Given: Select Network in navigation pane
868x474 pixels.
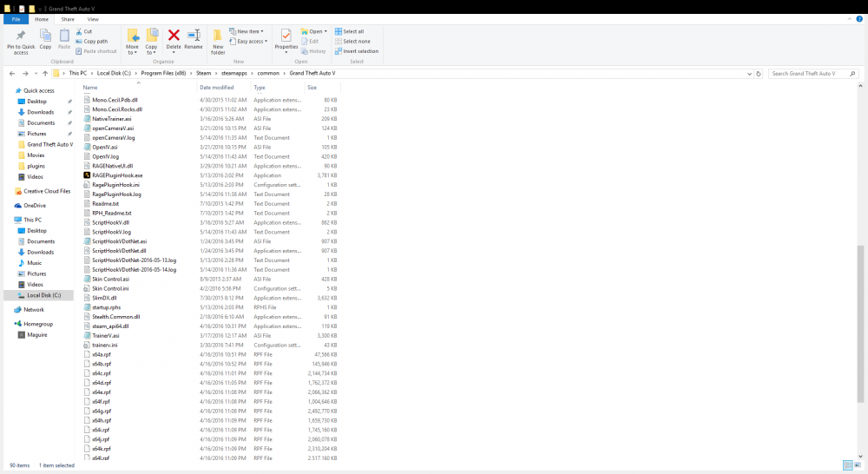Looking at the screenshot, I should click(33, 310).
